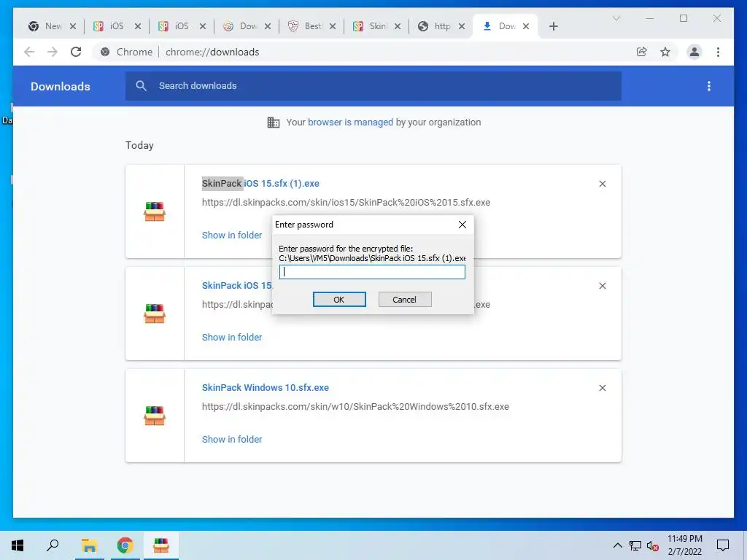Click the WinRAR taskbar icon

pos(161,545)
